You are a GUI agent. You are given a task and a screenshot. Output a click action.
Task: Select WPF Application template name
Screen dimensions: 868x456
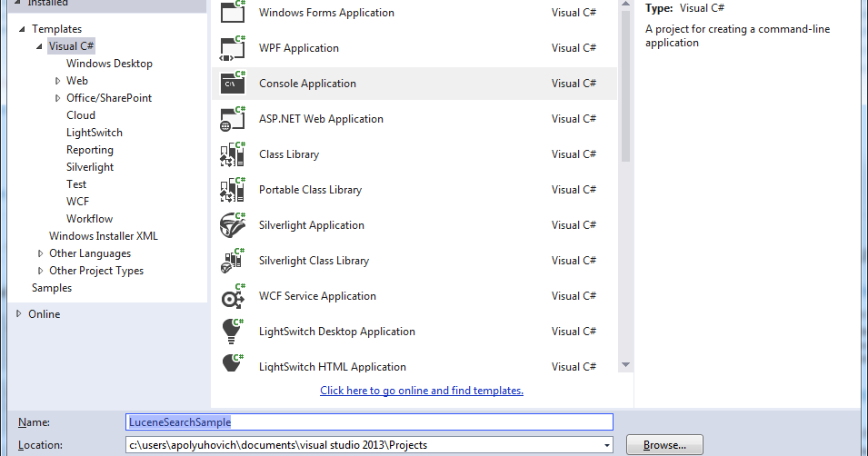pos(299,48)
